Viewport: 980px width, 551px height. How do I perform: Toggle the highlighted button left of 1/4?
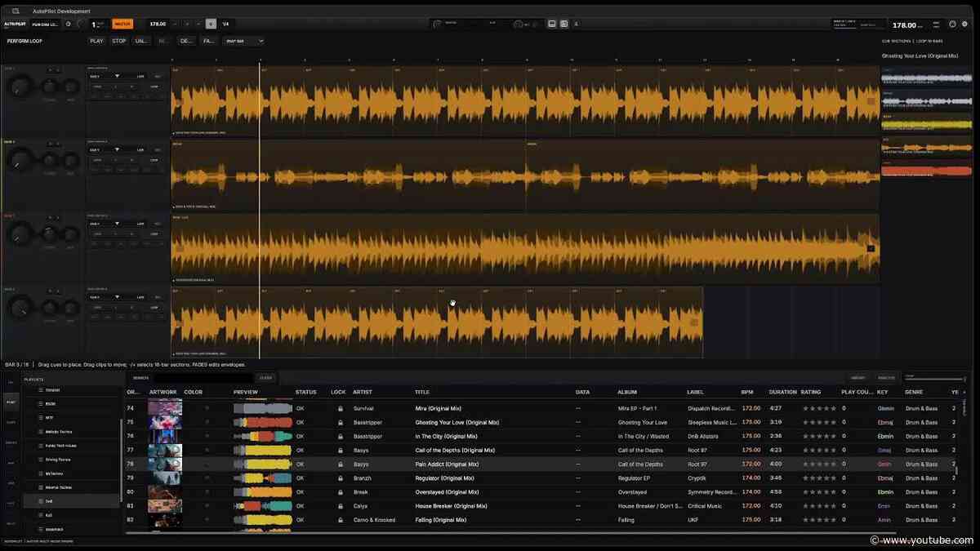click(212, 24)
